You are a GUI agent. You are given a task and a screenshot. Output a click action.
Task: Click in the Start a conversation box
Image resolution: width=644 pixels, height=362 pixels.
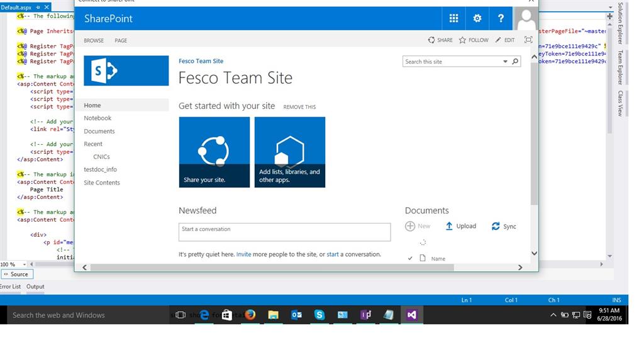pyautogui.click(x=285, y=232)
